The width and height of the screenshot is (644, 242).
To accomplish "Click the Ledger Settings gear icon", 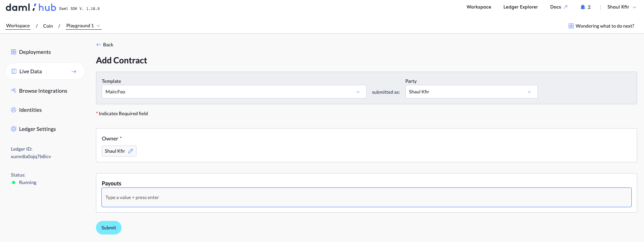I will [14, 129].
